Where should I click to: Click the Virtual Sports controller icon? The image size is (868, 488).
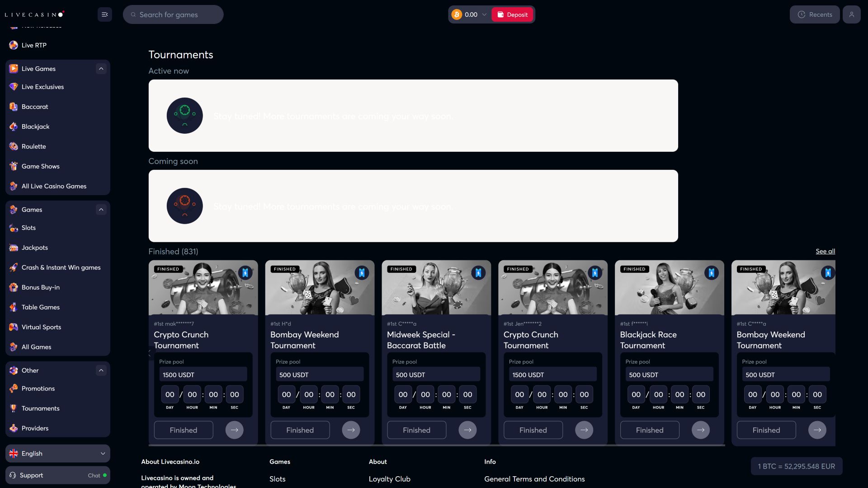[14, 327]
